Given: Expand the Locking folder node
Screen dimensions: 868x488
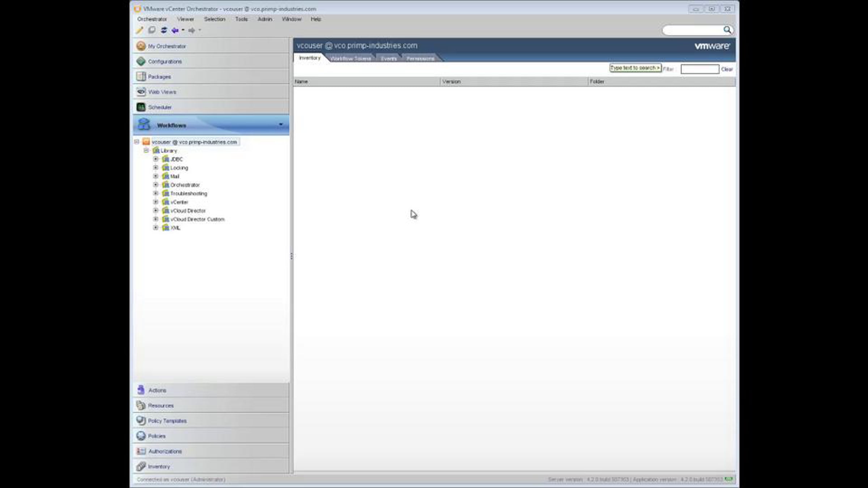Looking at the screenshot, I should (x=156, y=168).
